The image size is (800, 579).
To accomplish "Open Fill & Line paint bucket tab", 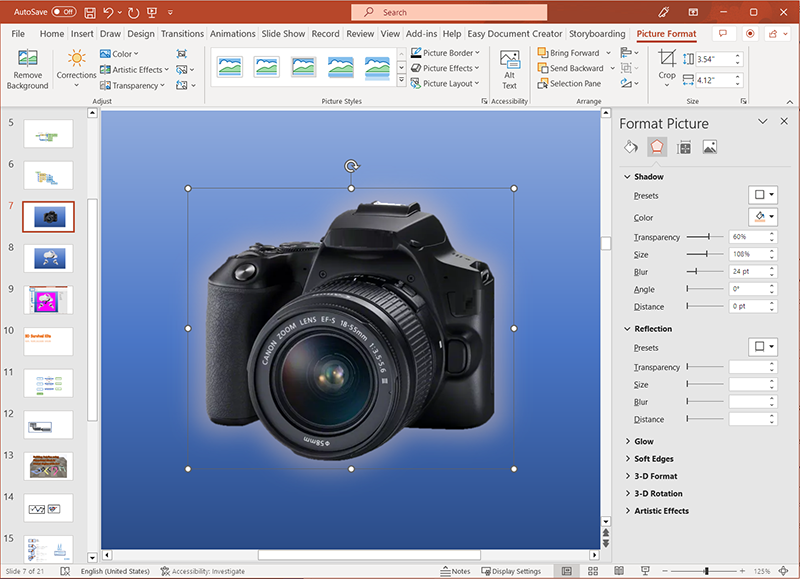I will click(631, 147).
